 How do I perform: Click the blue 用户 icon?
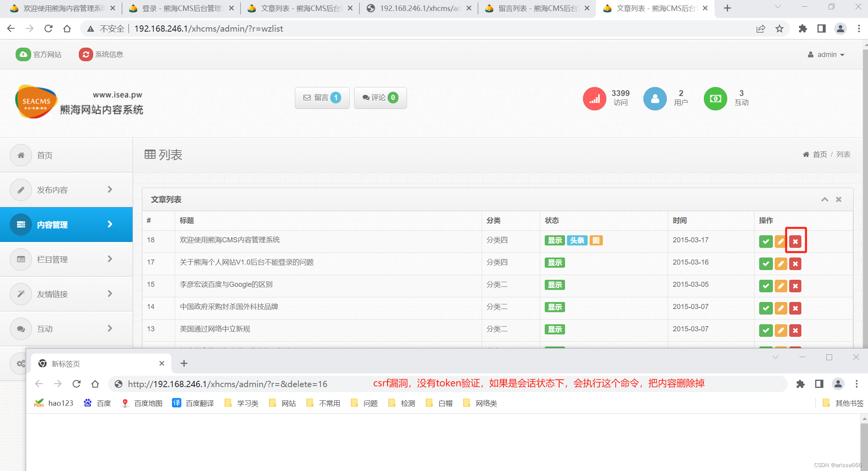(655, 99)
